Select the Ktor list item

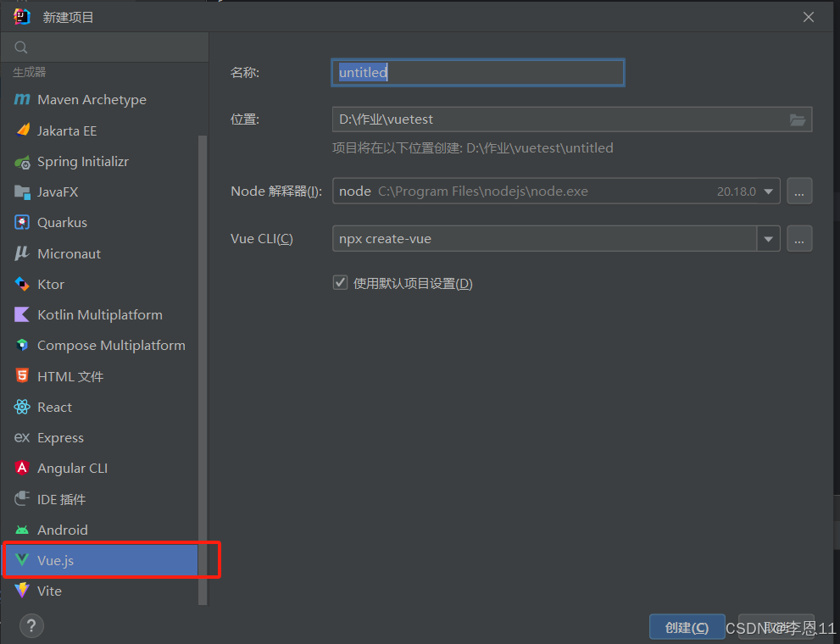[x=100, y=284]
